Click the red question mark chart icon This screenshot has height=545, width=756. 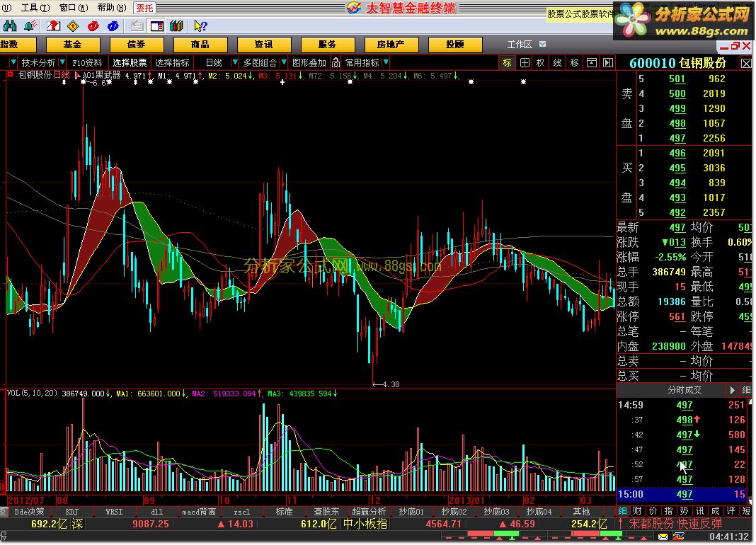(53, 25)
